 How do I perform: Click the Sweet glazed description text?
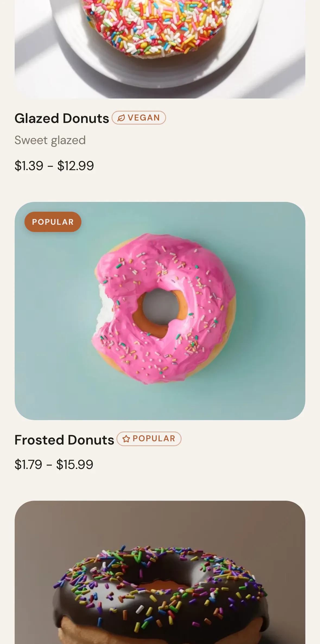50,140
